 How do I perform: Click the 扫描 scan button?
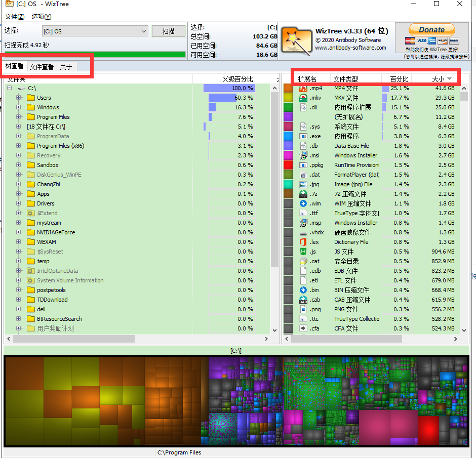click(168, 31)
